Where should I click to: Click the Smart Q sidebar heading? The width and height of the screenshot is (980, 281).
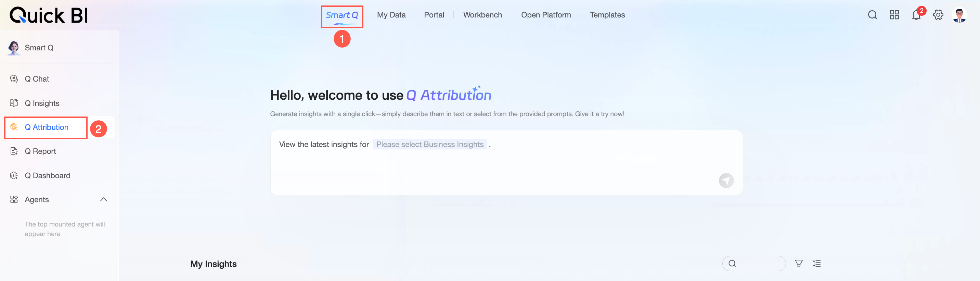point(39,48)
